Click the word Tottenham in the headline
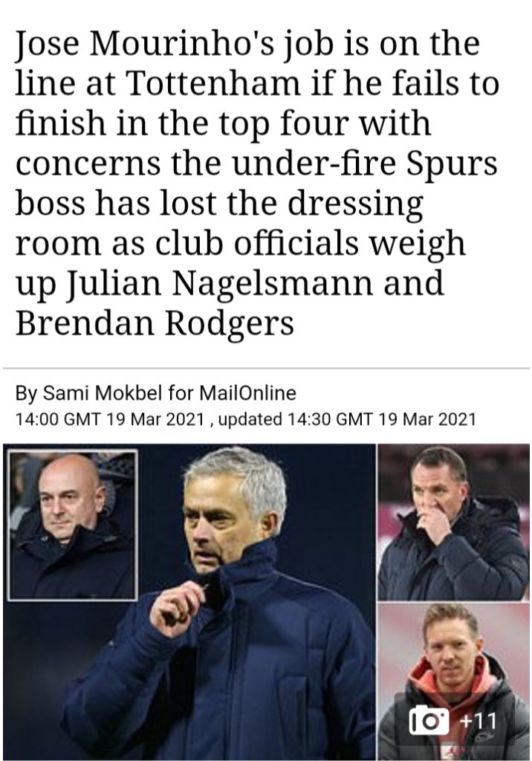 coord(213,83)
